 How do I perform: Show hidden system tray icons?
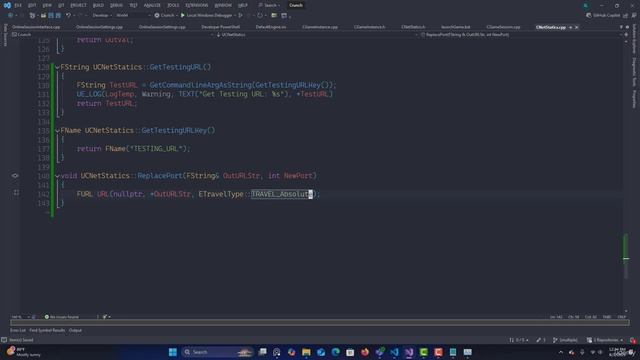click(x=561, y=352)
